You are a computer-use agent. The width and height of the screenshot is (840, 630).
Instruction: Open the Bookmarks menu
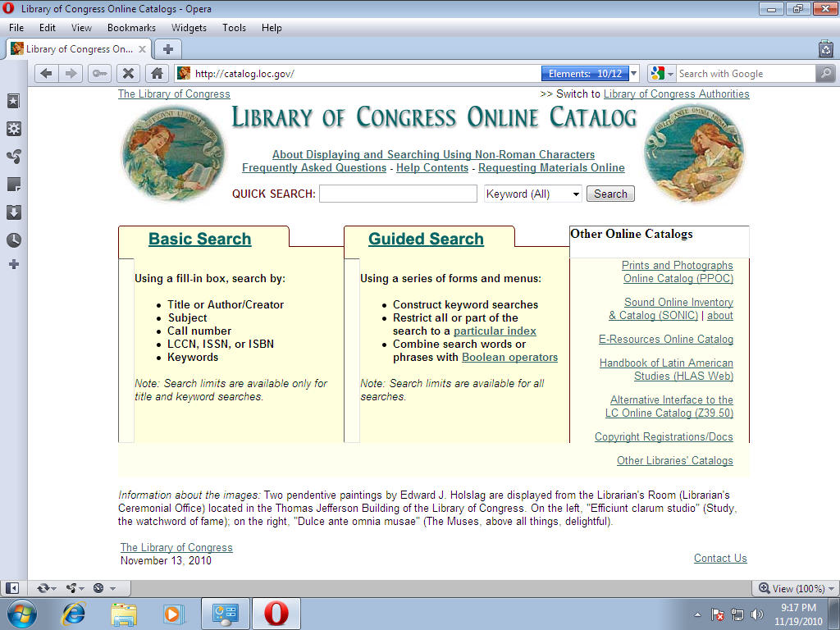point(131,28)
